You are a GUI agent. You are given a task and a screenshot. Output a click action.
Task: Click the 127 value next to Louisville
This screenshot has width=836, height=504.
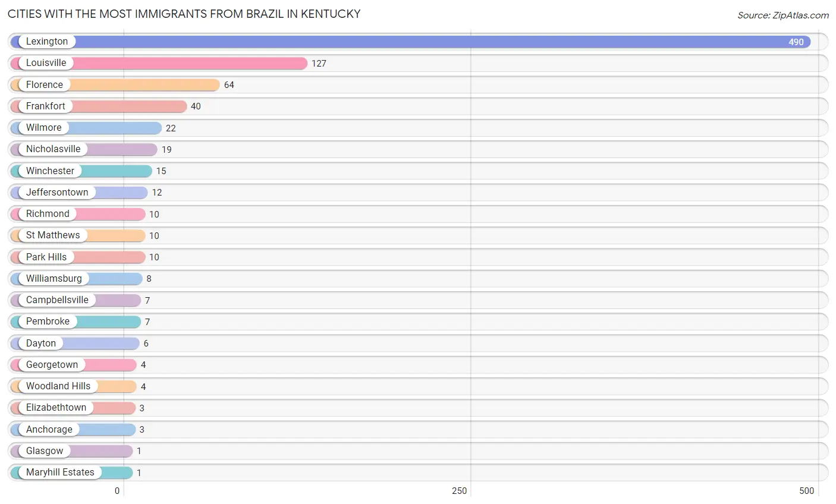click(x=319, y=64)
